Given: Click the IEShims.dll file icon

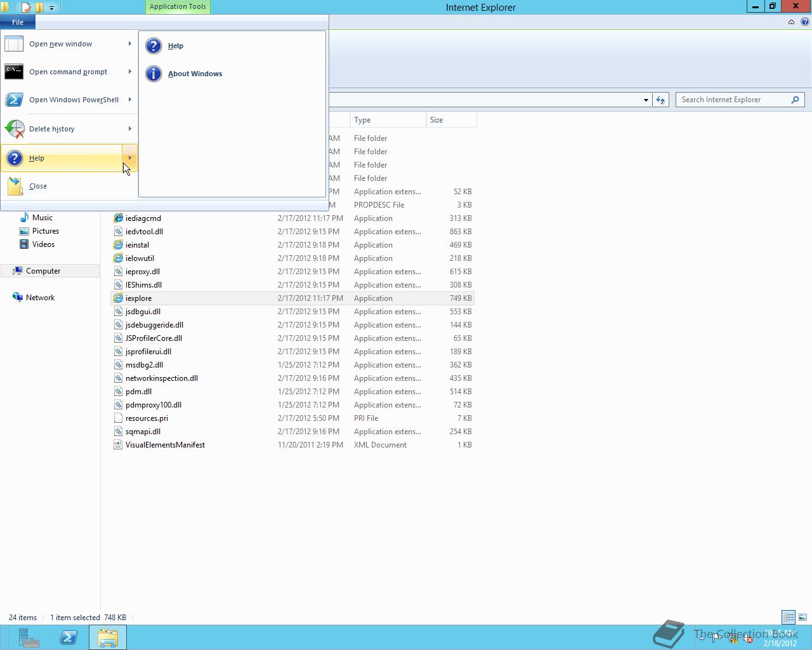Looking at the screenshot, I should coord(118,285).
